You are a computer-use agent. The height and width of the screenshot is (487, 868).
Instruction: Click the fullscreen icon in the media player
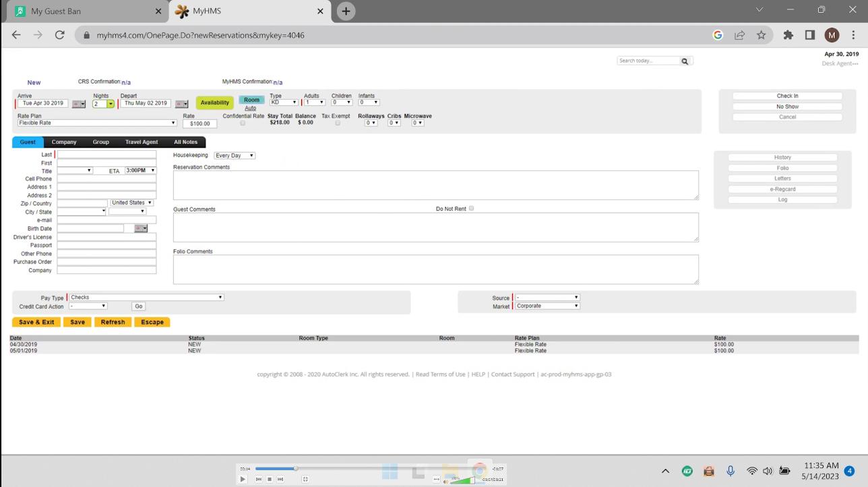tap(305, 479)
